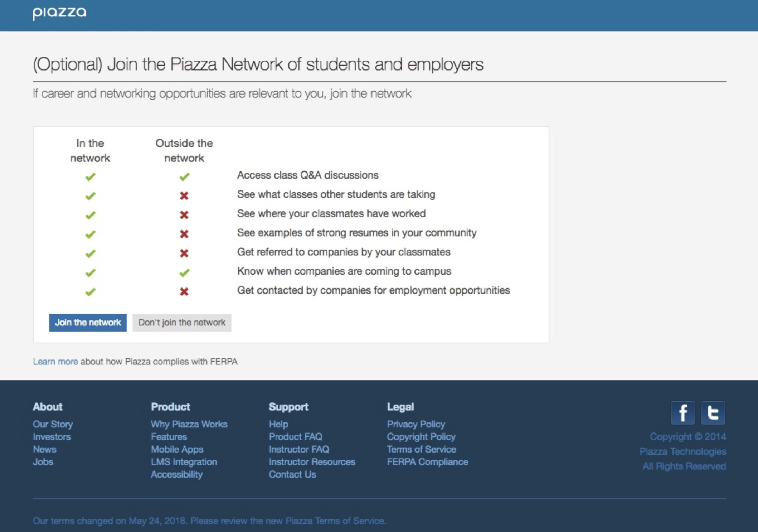This screenshot has height=532, width=758.
Task: Click the checkmark for knowing when companies visit campus
Action: click(184, 271)
